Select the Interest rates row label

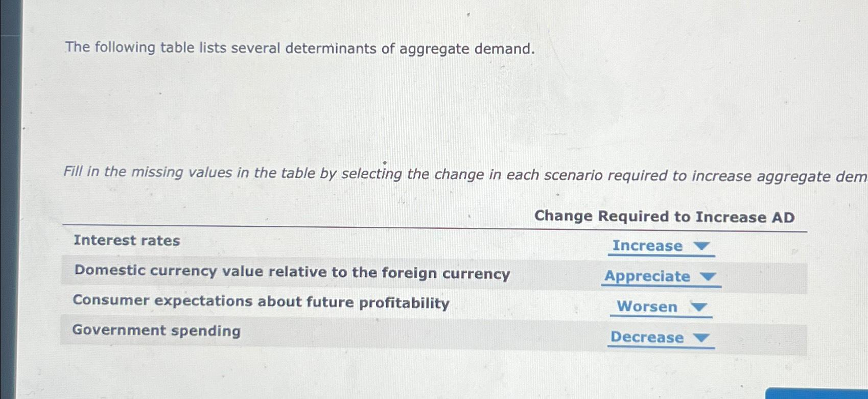[126, 241]
